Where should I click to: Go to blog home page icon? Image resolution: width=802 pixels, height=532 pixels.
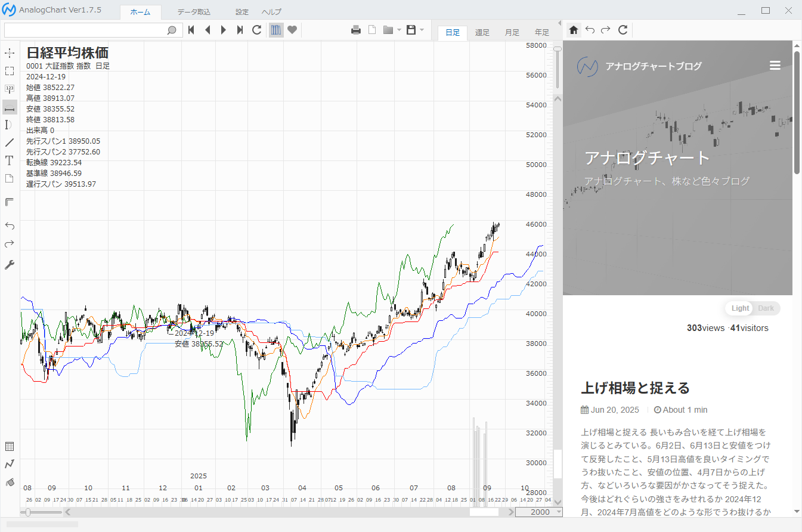click(574, 30)
